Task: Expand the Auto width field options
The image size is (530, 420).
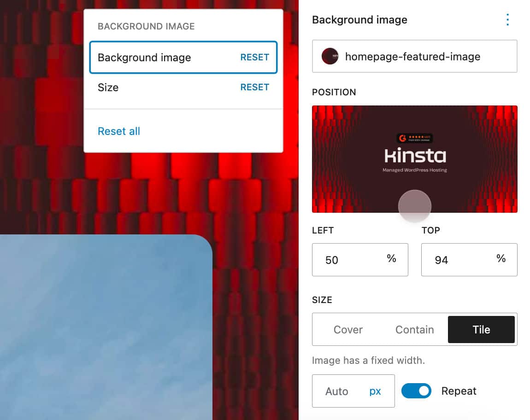Action: (337, 391)
